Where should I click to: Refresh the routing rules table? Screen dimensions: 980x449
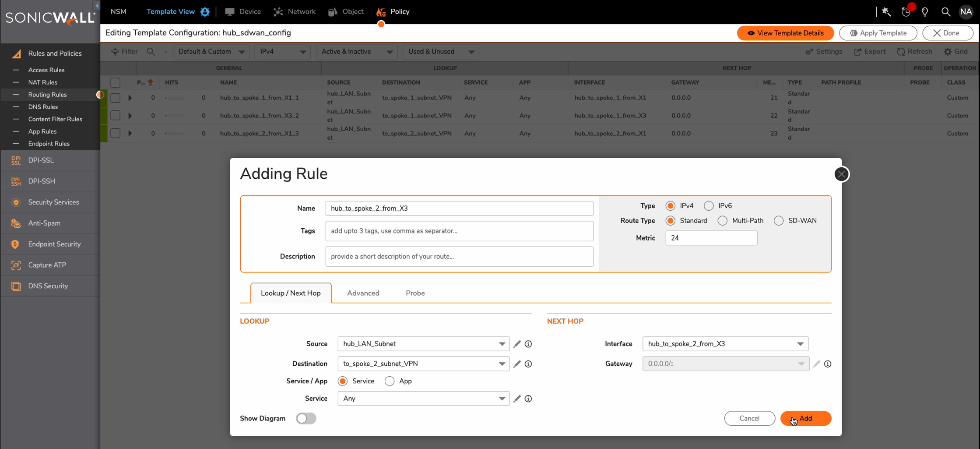[x=914, y=52]
